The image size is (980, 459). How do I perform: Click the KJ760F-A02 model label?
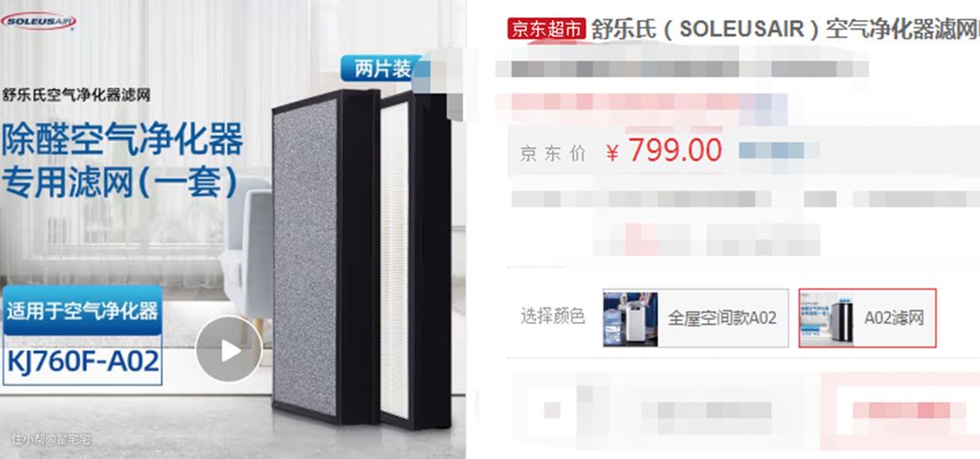(83, 361)
